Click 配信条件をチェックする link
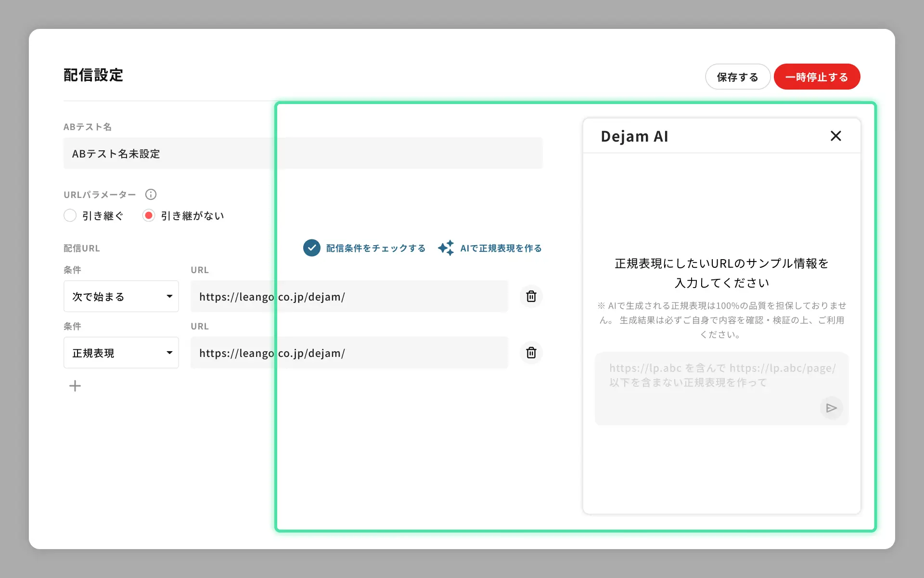Image resolution: width=924 pixels, height=578 pixels. pos(375,248)
